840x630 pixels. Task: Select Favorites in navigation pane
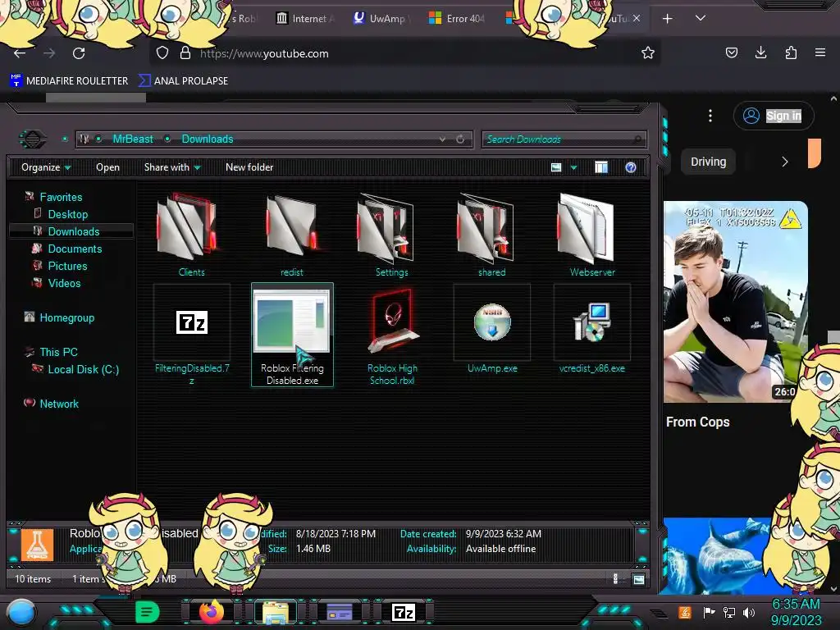point(61,197)
